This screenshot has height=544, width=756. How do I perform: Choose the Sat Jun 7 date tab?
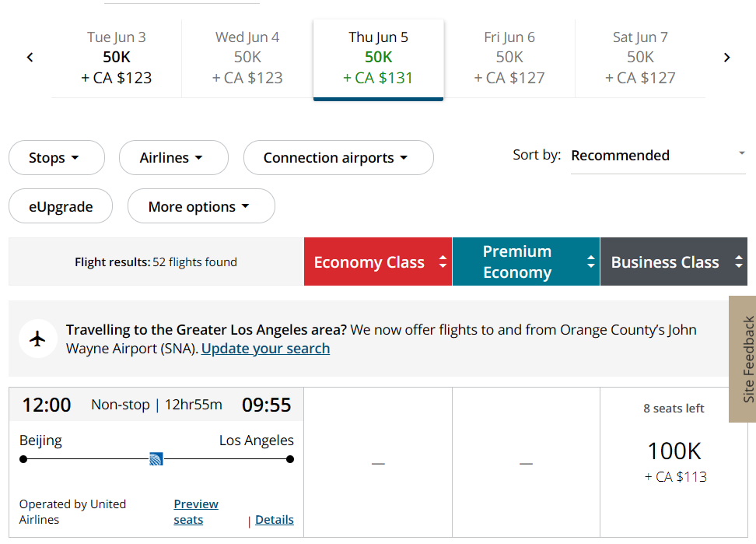click(x=640, y=58)
